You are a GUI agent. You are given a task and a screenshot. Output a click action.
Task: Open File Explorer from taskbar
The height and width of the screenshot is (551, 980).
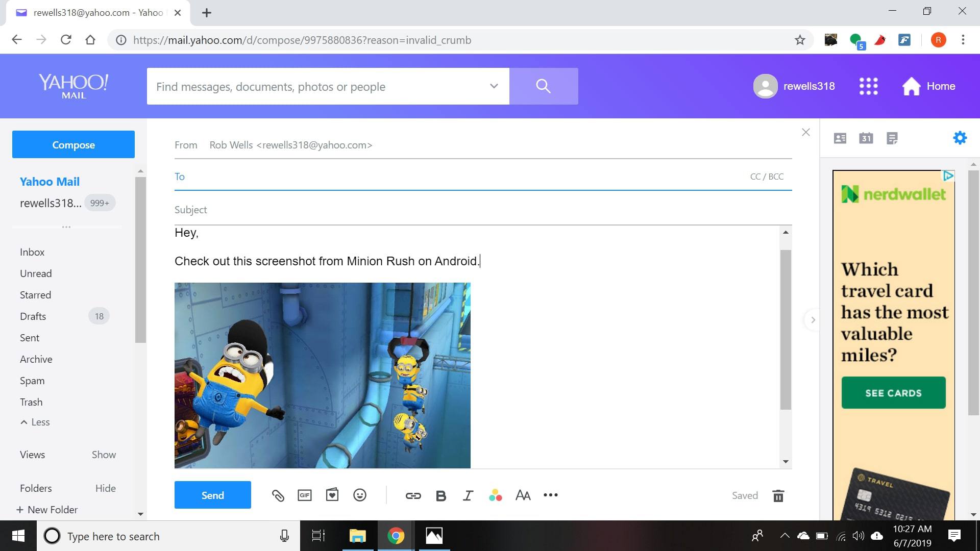pyautogui.click(x=357, y=536)
